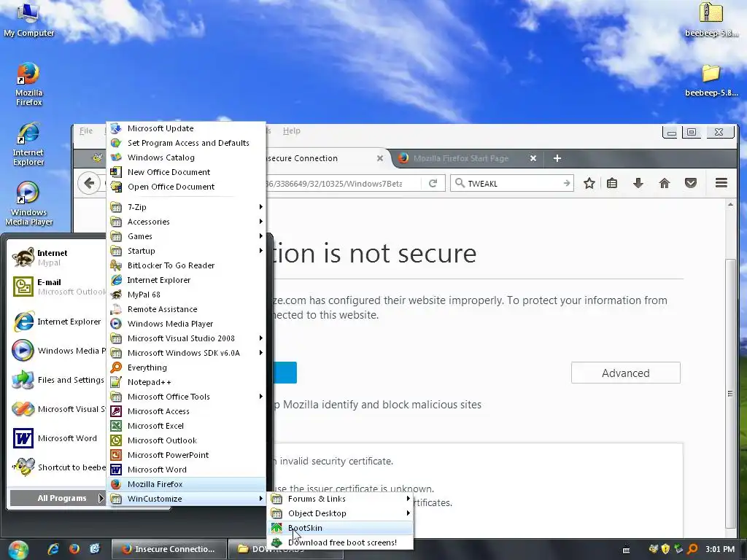Open Windows Catalog
The image size is (747, 560).
(186, 157)
